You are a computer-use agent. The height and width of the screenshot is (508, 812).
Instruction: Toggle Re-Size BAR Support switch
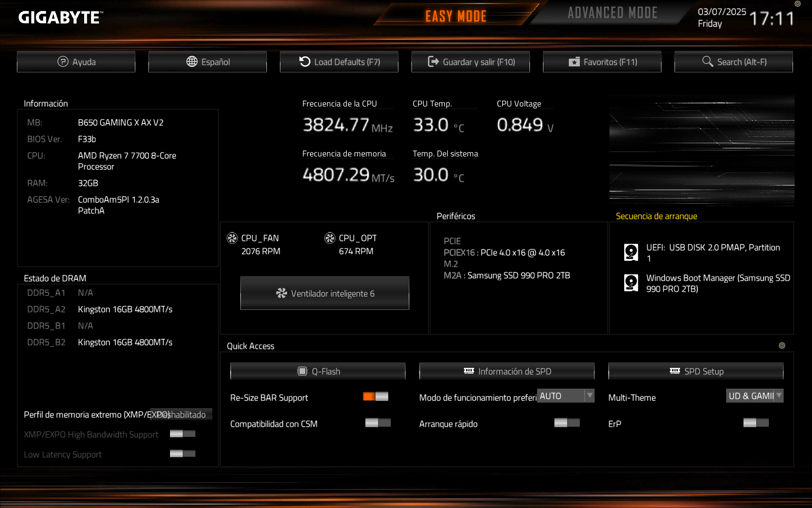376,396
